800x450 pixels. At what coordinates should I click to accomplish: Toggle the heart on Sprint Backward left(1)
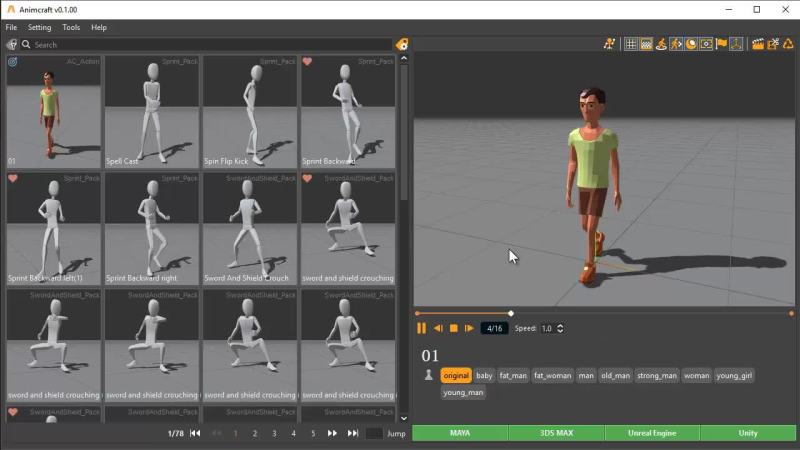pyautogui.click(x=13, y=179)
